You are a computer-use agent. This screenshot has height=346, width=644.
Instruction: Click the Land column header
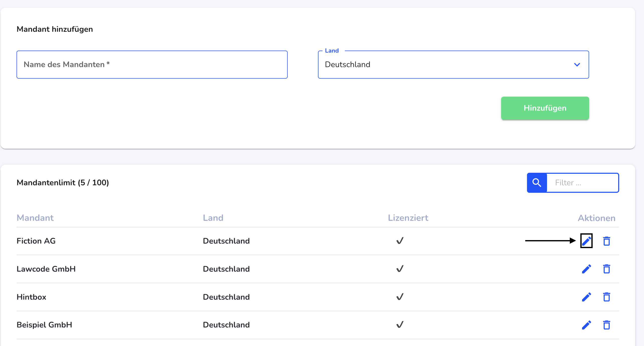213,218
